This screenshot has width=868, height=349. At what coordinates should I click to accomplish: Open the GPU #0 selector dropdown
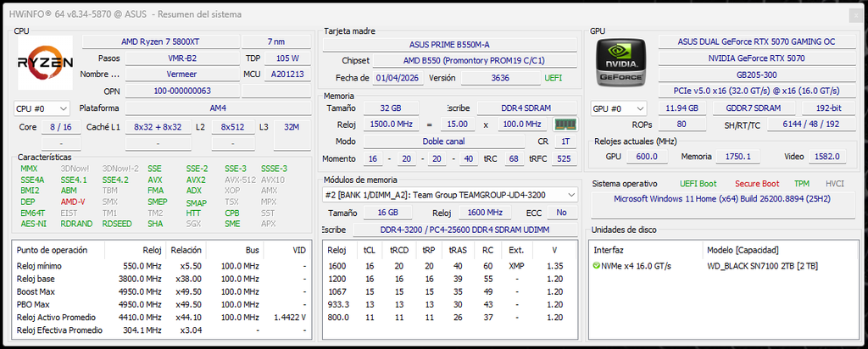point(618,108)
